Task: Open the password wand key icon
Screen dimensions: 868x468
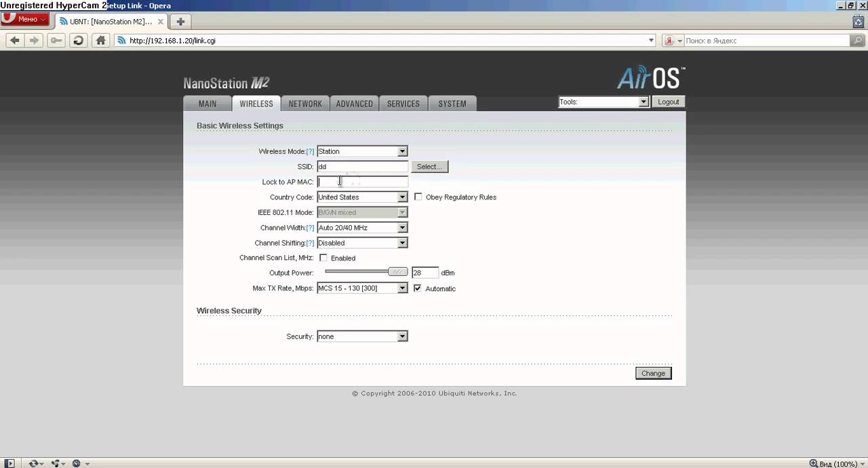Action: coord(56,41)
